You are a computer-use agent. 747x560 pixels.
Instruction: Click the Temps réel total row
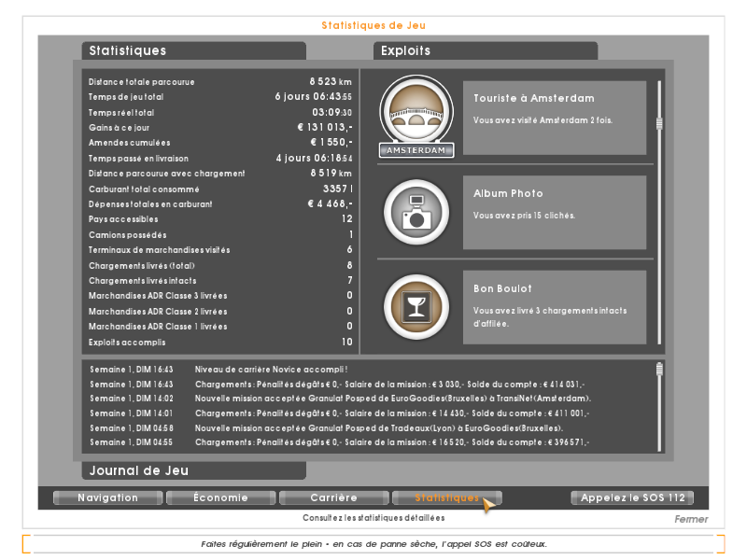click(x=220, y=112)
